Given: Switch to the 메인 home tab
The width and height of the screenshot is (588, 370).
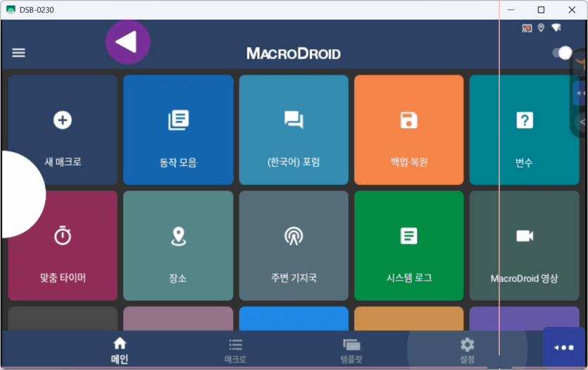Looking at the screenshot, I should point(120,351).
